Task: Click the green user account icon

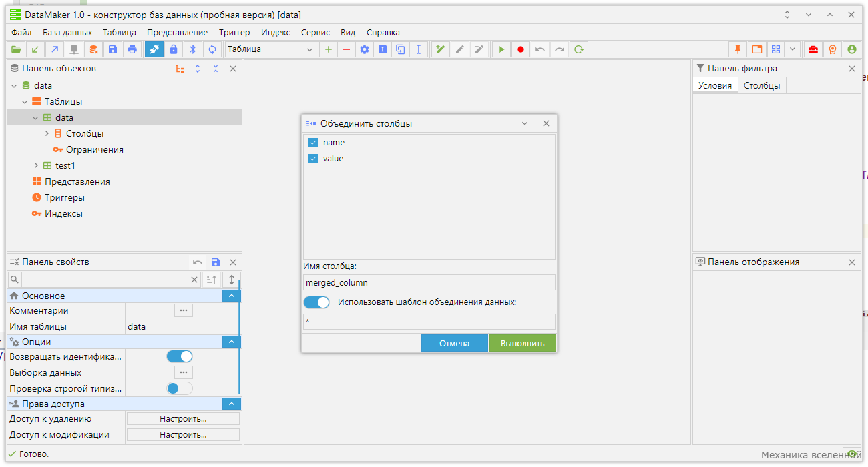Action: click(852, 49)
